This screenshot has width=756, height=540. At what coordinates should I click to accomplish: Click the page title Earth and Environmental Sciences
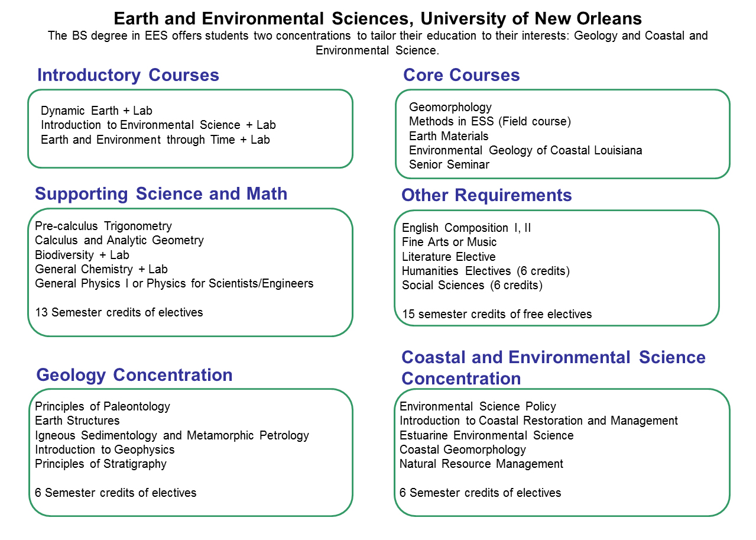pyautogui.click(x=378, y=18)
